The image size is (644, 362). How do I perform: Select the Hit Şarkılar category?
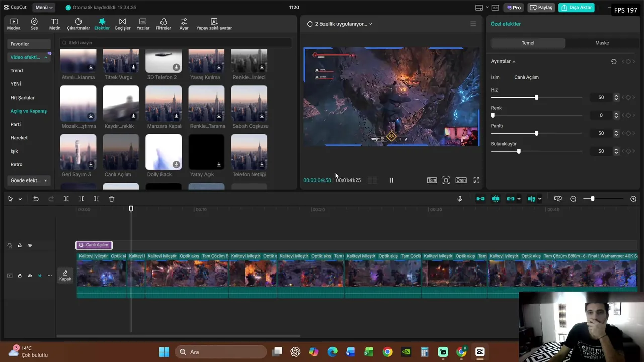(23, 98)
